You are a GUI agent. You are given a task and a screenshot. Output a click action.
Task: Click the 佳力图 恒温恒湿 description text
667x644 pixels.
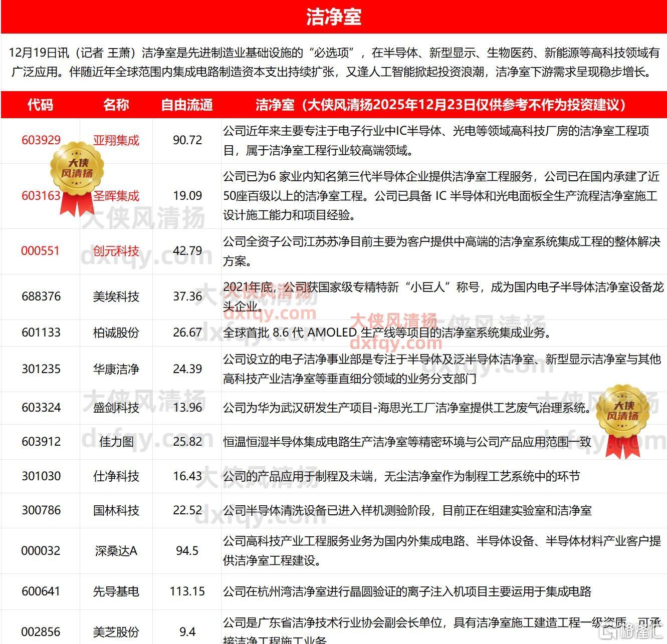pyautogui.click(x=407, y=442)
